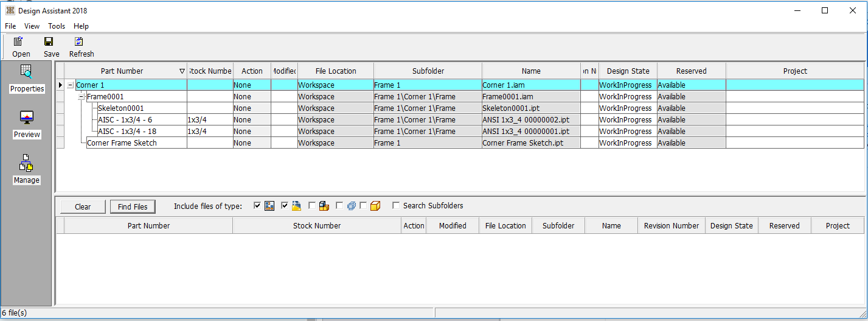Click the Find Files button
The width and height of the screenshot is (868, 321).
coord(133,206)
